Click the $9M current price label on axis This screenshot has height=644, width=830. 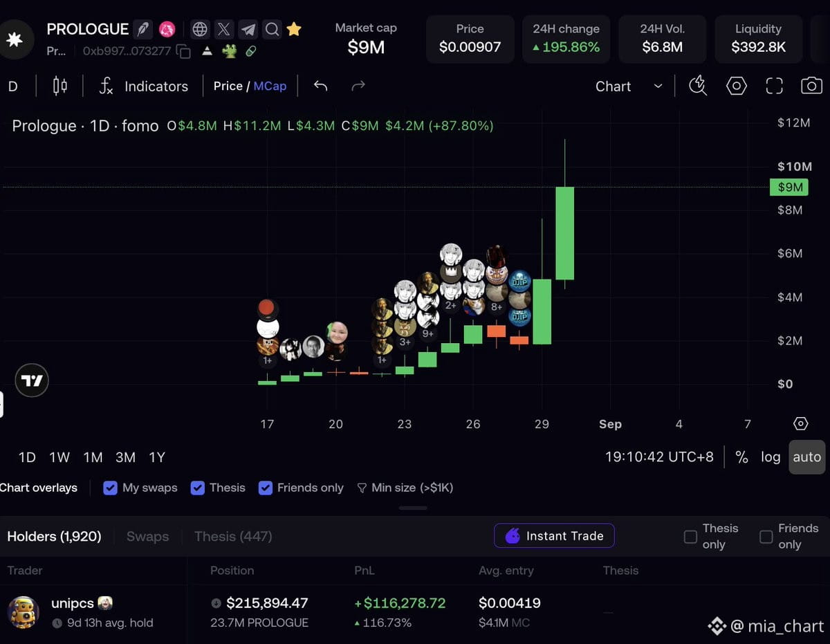(788, 187)
